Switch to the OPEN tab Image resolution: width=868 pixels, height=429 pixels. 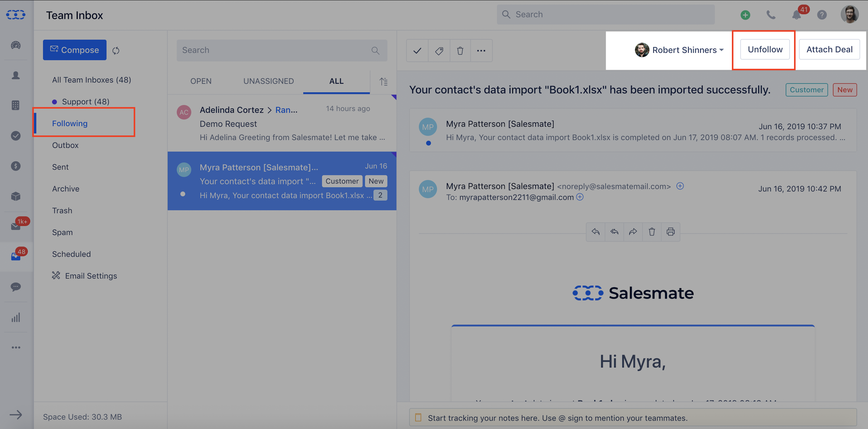pos(201,81)
